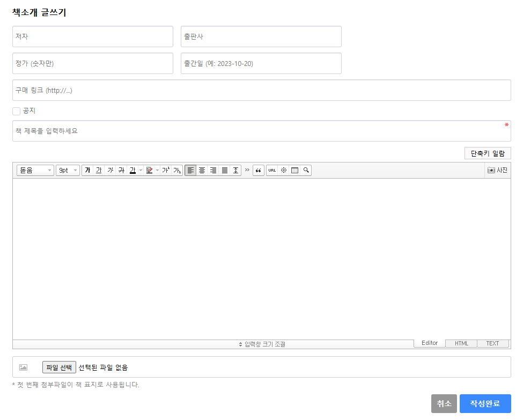Toggle bold text formatting (가)

coord(87,170)
